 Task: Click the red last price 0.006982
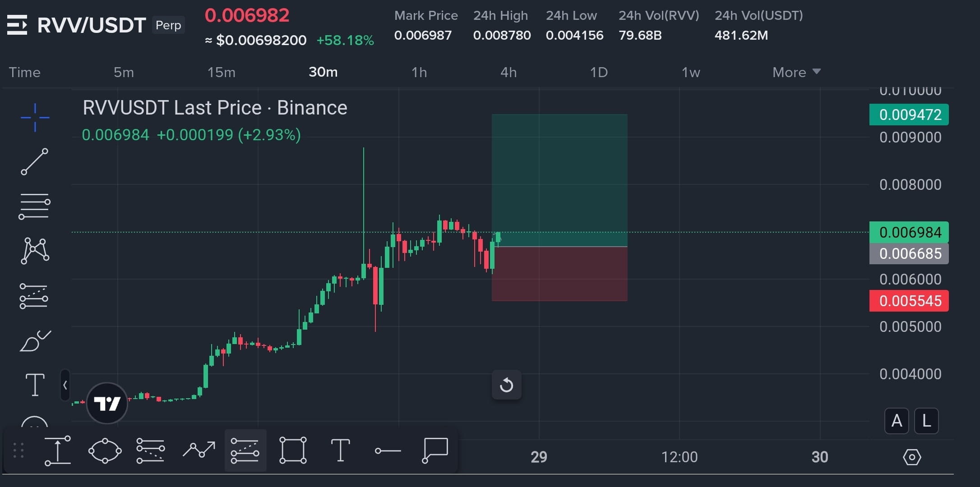[247, 15]
